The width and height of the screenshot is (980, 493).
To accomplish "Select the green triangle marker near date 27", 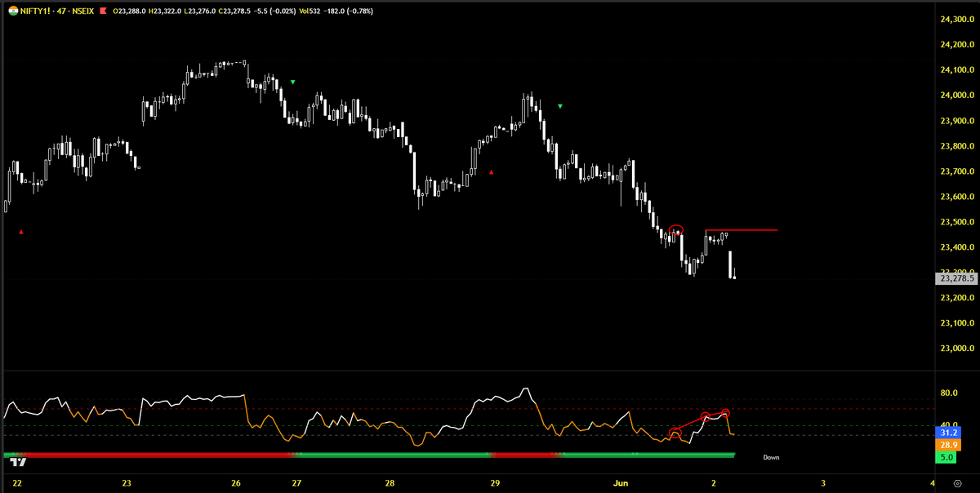I will pyautogui.click(x=293, y=82).
